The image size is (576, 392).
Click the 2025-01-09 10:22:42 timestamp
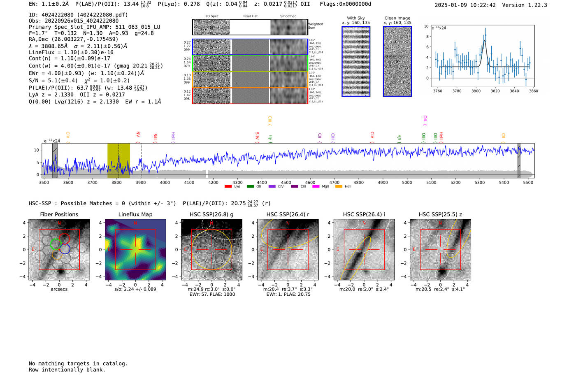click(465, 5)
